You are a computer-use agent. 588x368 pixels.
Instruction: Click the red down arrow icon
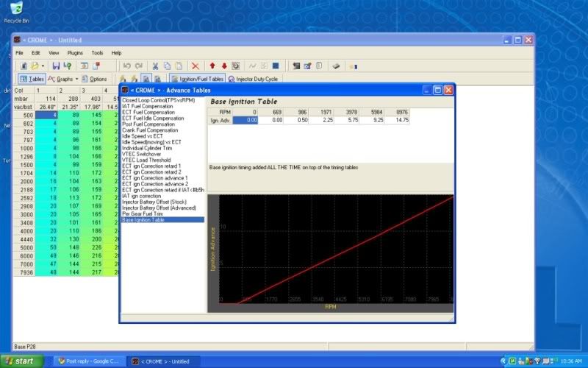[224, 66]
